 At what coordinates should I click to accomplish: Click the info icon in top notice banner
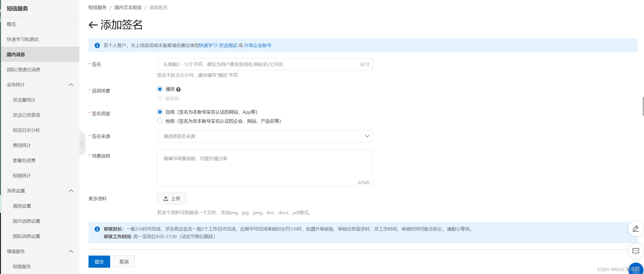[x=97, y=45]
